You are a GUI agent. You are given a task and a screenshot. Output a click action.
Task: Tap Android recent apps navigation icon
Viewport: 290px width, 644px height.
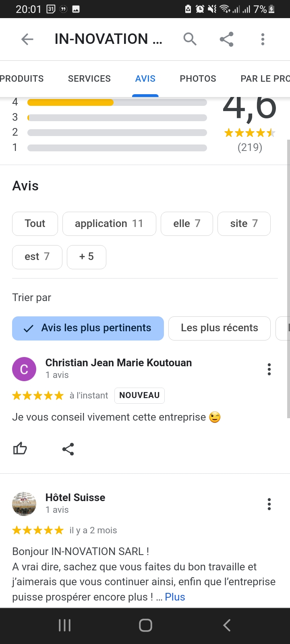point(64,625)
